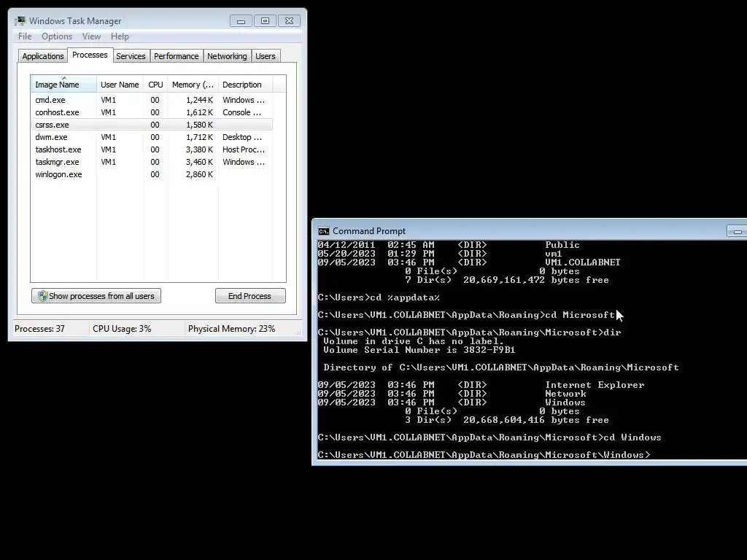Click the 20,668,604,416 bytes free line

pyautogui.click(x=507, y=420)
